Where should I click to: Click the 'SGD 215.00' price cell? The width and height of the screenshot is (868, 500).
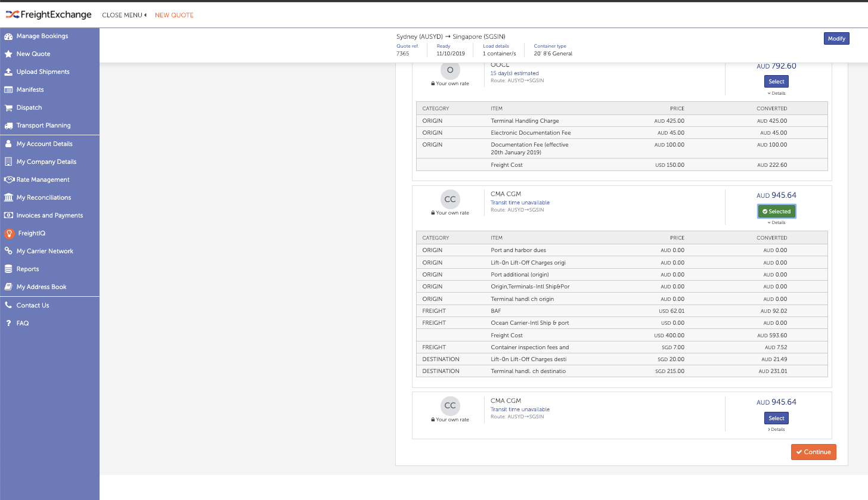(669, 371)
